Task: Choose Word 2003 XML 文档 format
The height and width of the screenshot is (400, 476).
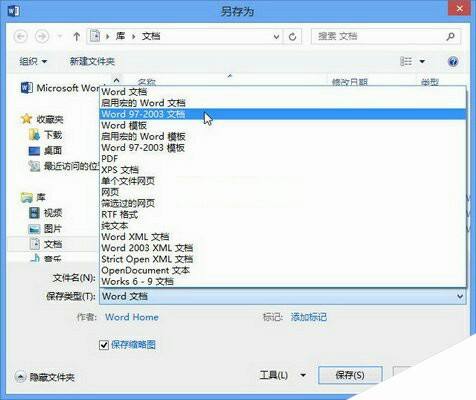Action: pos(283,248)
